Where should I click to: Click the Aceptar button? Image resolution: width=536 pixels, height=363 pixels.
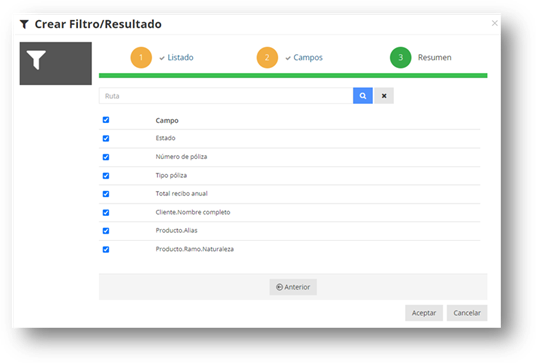click(x=424, y=313)
